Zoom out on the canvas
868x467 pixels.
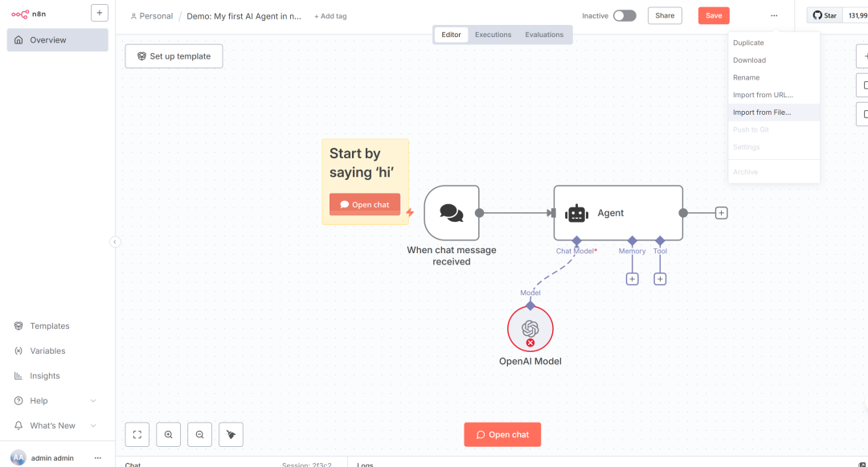coord(200,434)
